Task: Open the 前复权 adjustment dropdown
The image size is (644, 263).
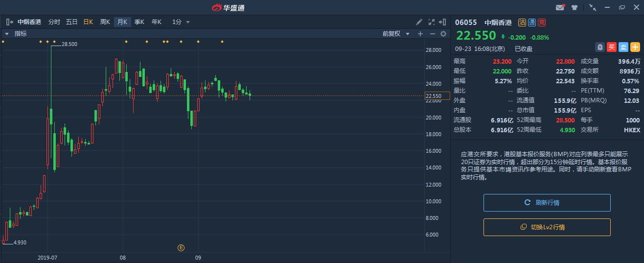Action: click(396, 34)
